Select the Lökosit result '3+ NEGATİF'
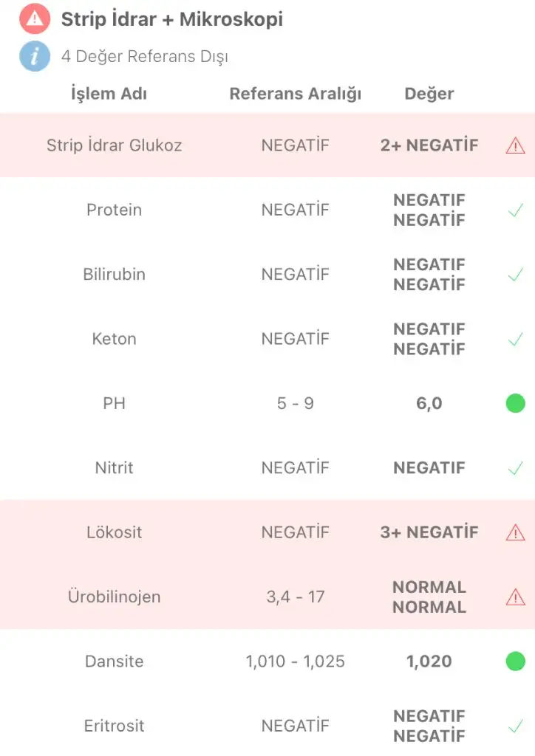Image resolution: width=535 pixels, height=756 pixels. [429, 532]
